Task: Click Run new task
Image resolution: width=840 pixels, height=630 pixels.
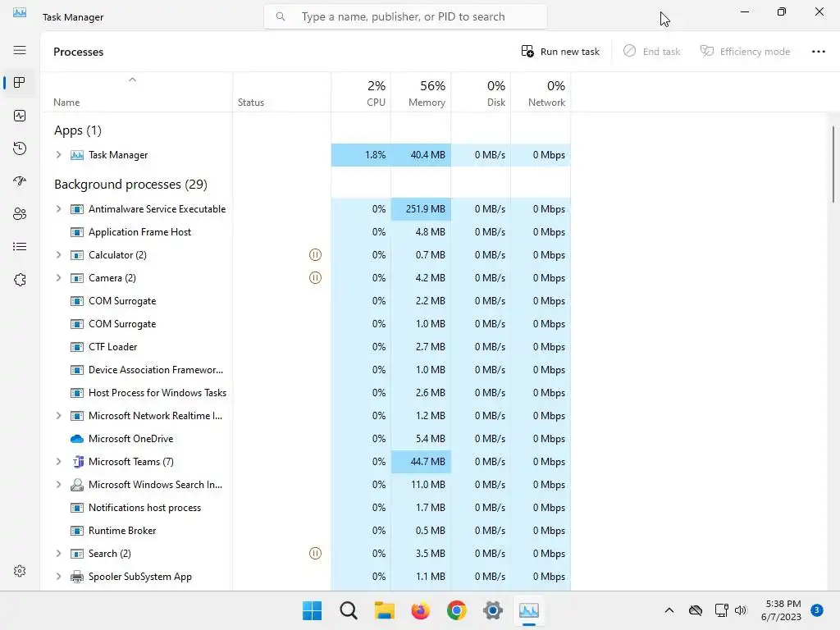Action: 560,52
